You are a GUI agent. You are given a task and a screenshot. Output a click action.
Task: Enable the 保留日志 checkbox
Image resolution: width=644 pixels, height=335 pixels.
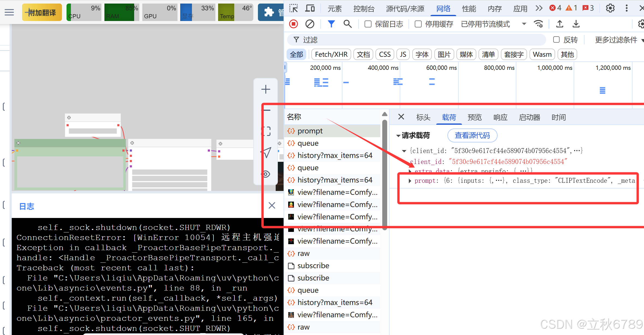(368, 24)
